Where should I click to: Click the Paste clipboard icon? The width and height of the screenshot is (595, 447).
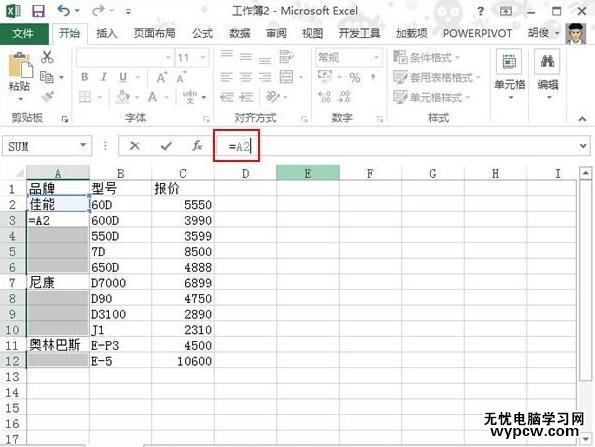point(20,65)
